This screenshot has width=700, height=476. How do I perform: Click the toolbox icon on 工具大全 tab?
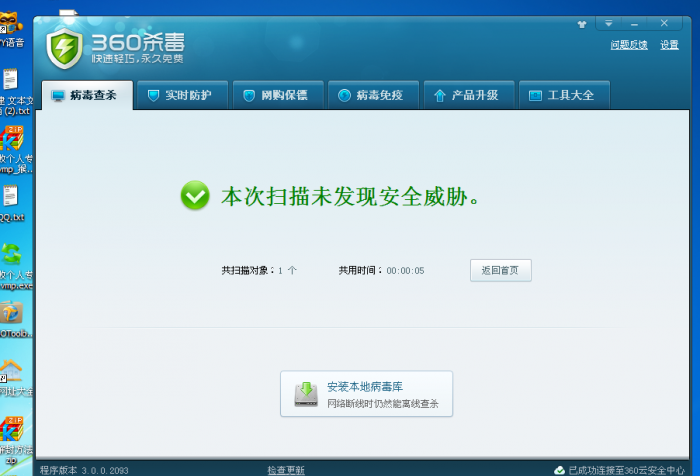535,96
